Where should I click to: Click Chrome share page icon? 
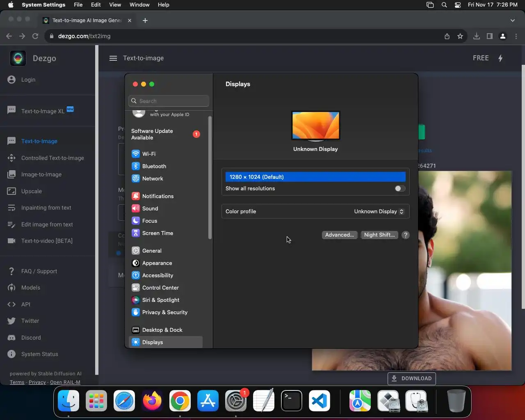(x=447, y=36)
